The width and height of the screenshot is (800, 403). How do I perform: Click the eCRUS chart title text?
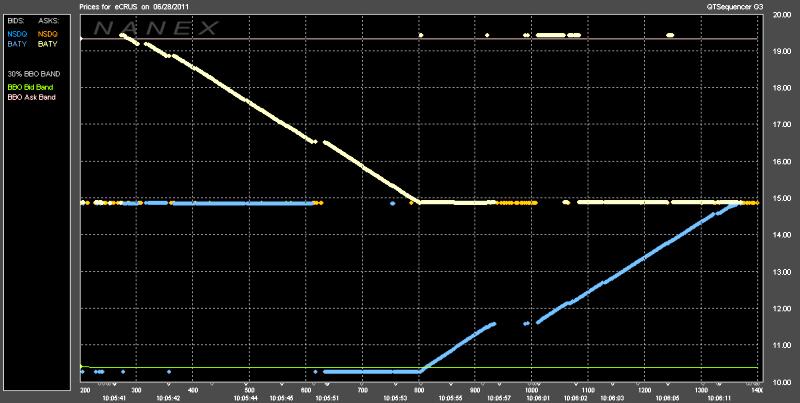[x=151, y=6]
